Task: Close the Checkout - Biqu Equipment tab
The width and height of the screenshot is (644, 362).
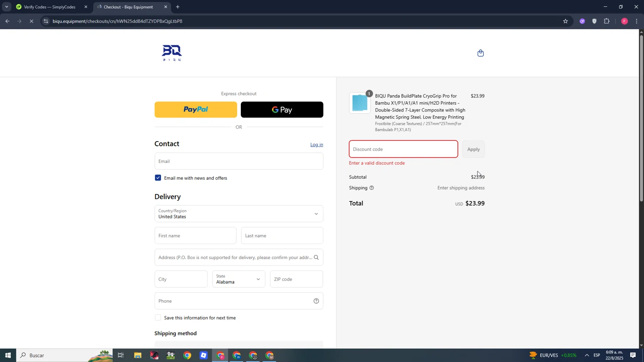Action: pyautogui.click(x=166, y=7)
